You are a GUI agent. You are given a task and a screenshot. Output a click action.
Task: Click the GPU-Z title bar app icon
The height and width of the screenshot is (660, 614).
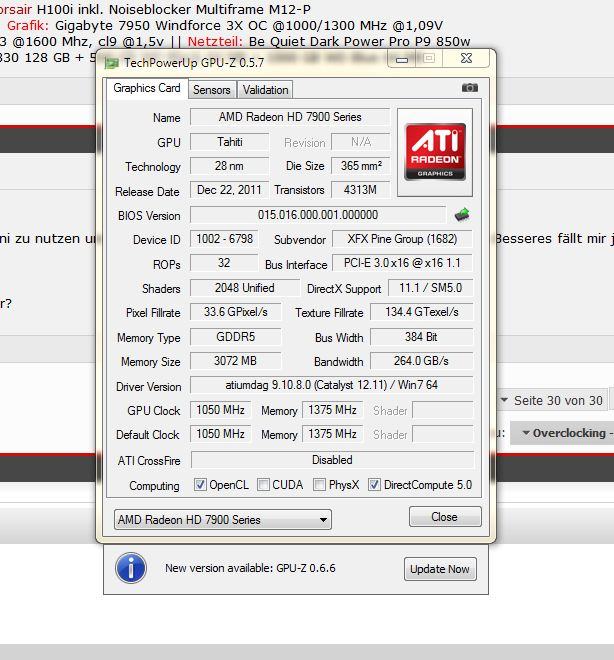point(112,63)
